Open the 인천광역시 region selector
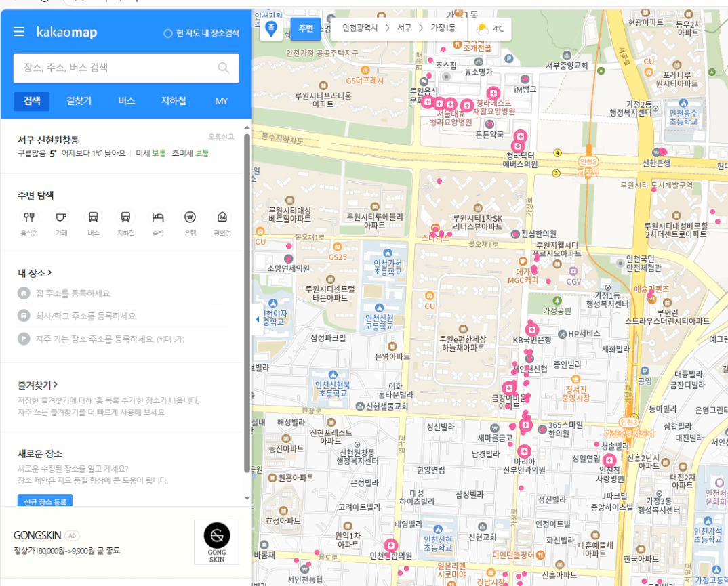 (x=360, y=28)
